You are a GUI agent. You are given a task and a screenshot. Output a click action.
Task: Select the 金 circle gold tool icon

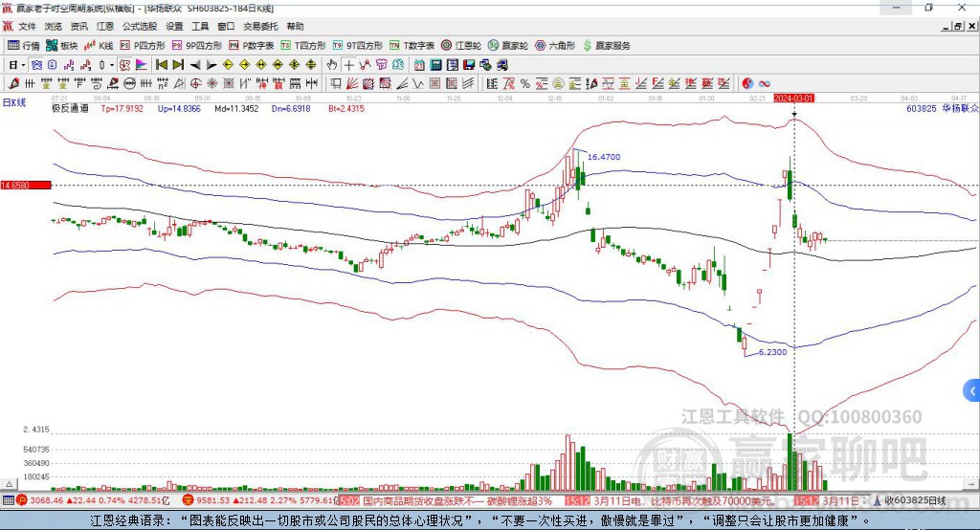coord(558,84)
